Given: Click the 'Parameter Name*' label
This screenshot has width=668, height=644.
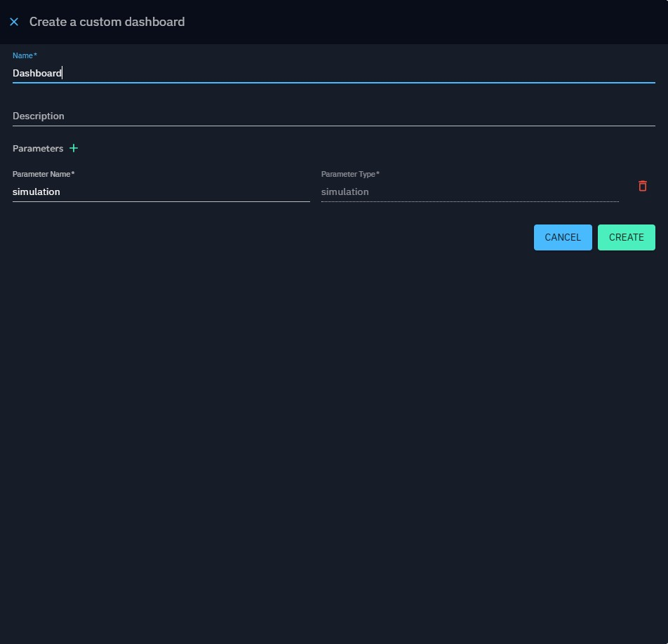Looking at the screenshot, I should [x=44, y=174].
